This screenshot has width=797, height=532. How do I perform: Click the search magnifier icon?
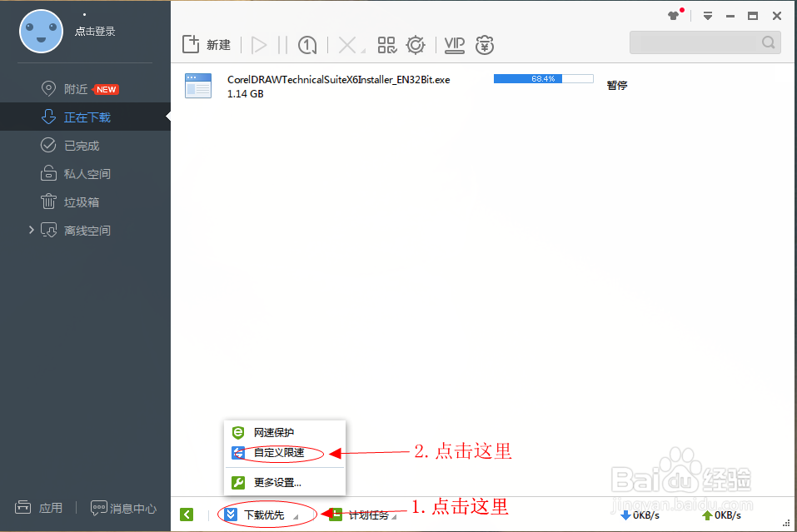click(769, 42)
